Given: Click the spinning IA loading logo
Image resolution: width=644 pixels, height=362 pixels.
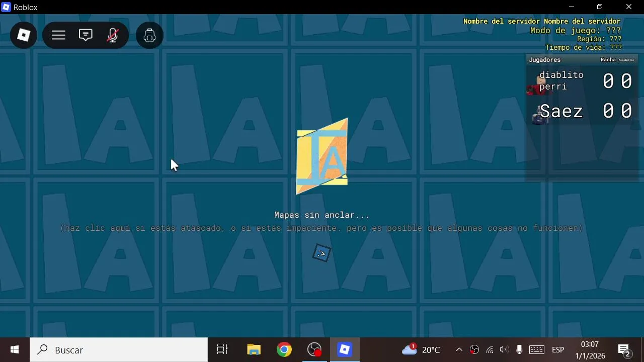Looking at the screenshot, I should pyautogui.click(x=322, y=156).
